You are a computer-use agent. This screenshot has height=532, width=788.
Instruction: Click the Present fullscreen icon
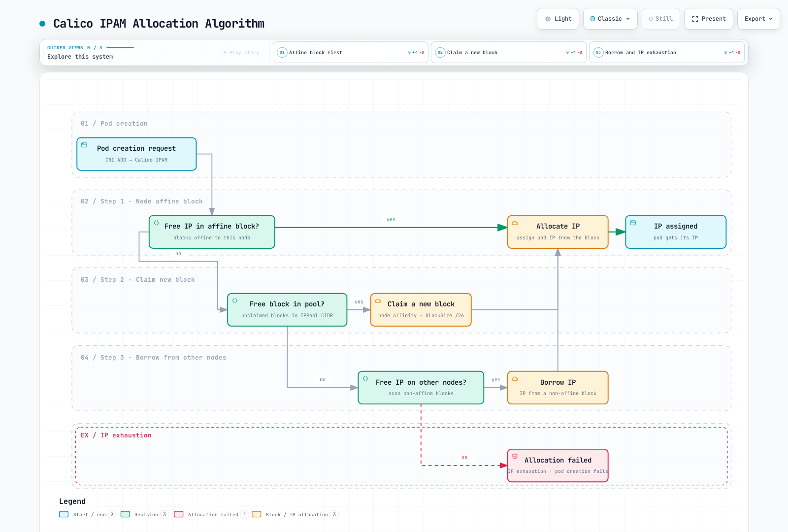click(695, 19)
